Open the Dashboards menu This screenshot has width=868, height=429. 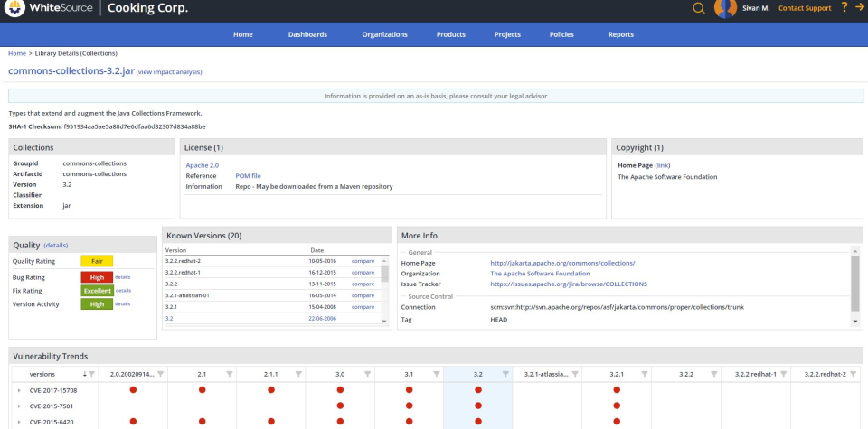(307, 34)
